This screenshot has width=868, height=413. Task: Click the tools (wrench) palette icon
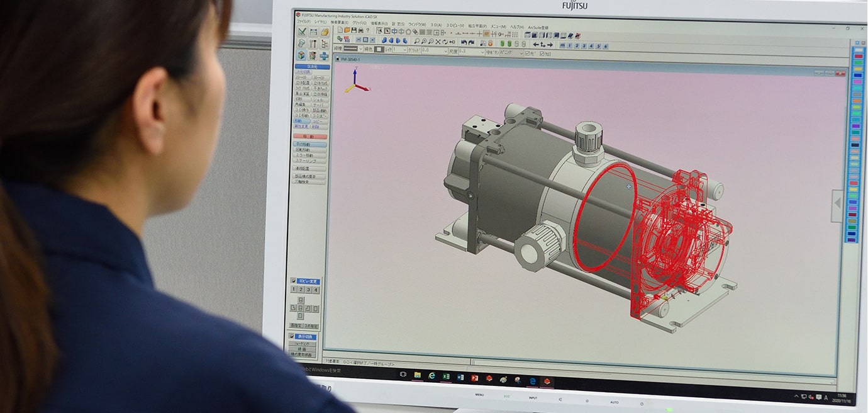pos(313,43)
